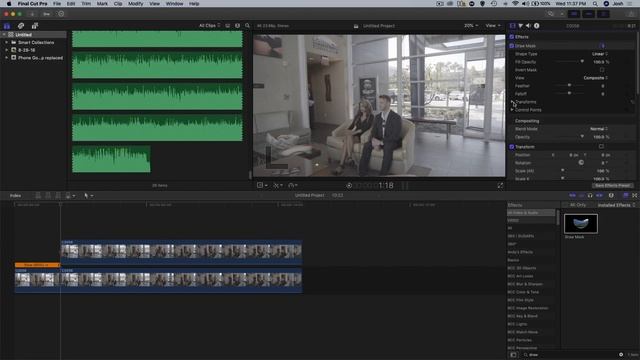Select the Video effects category
The height and width of the screenshot is (360, 640).
point(513,220)
